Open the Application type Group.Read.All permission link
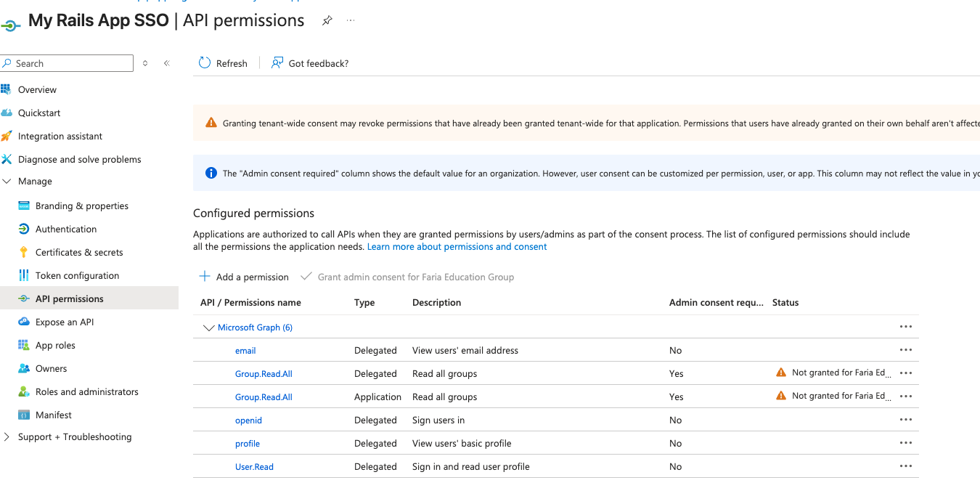Screen dimensions: 980x496 tap(264, 397)
